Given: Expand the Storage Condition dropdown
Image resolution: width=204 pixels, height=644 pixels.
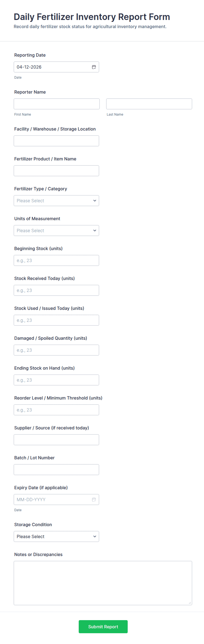Looking at the screenshot, I should point(56,536).
